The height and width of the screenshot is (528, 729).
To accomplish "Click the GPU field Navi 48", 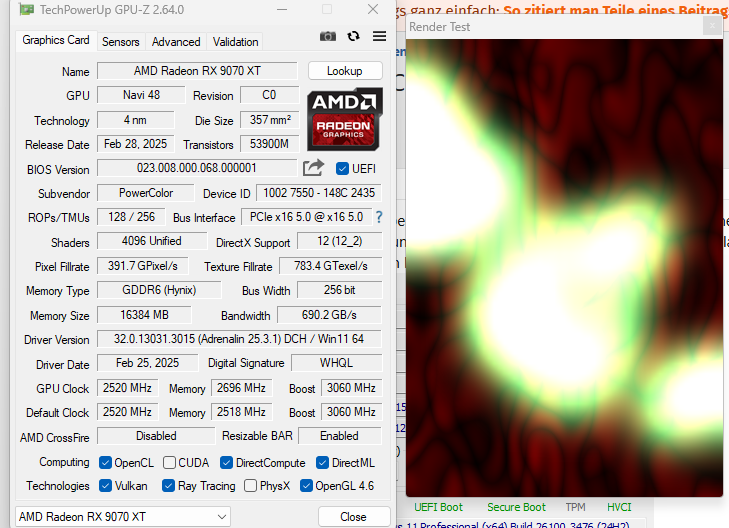I will pyautogui.click(x=141, y=95).
